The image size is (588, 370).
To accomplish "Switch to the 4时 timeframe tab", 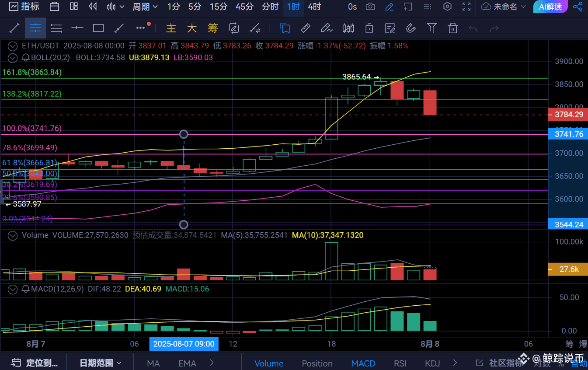I will 314,7.
